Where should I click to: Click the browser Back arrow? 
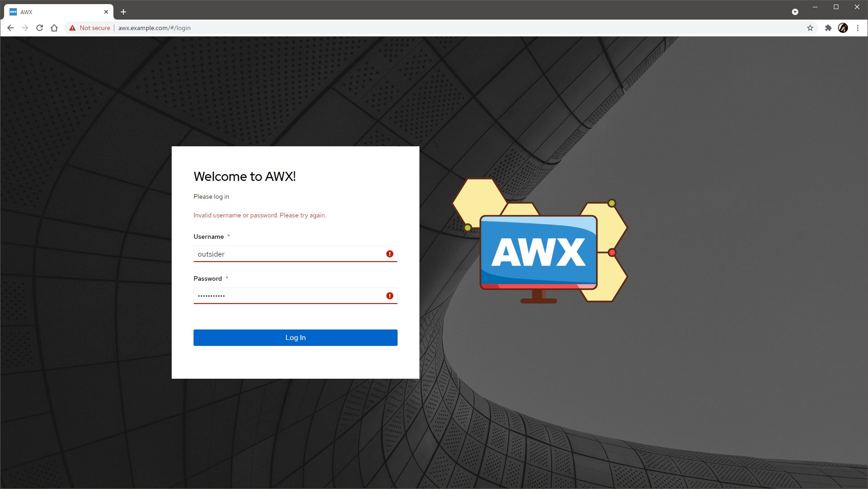click(10, 28)
